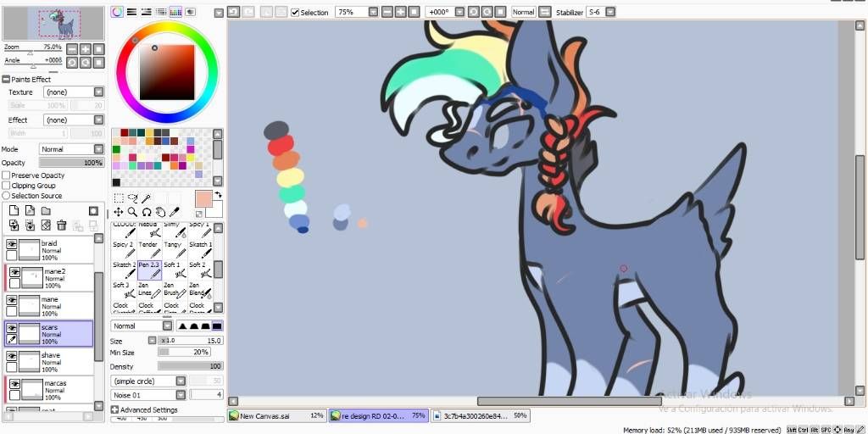
Task: Create a new normal layer
Action: tap(14, 210)
